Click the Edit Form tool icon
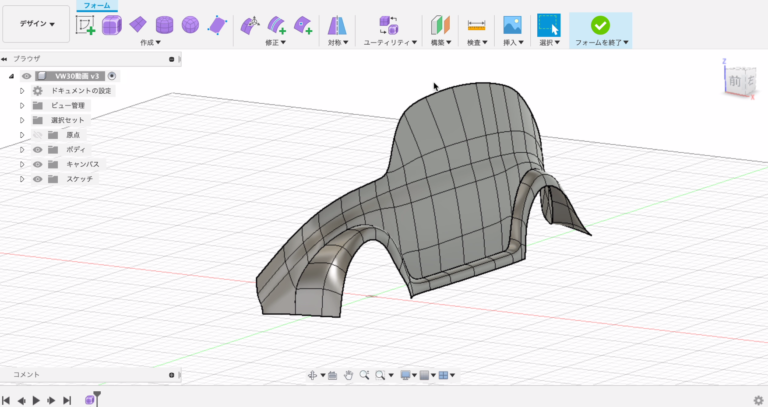This screenshot has width=768, height=407. click(x=250, y=25)
